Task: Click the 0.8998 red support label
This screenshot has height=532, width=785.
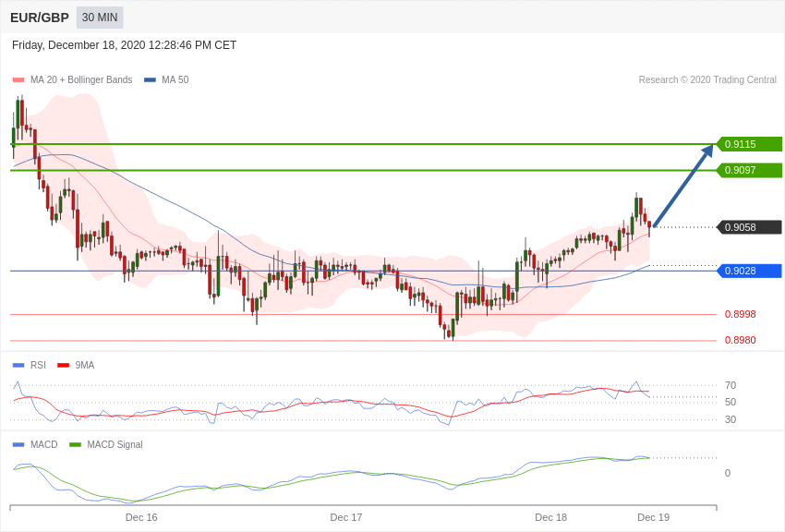Action: point(741,314)
